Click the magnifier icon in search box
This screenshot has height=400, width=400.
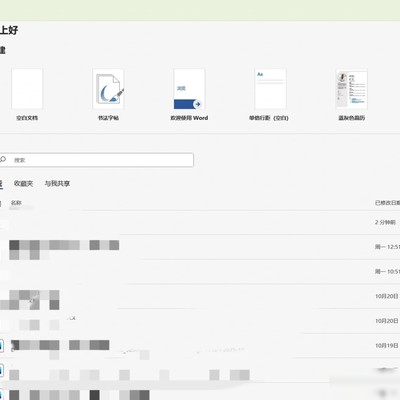pyautogui.click(x=3, y=159)
